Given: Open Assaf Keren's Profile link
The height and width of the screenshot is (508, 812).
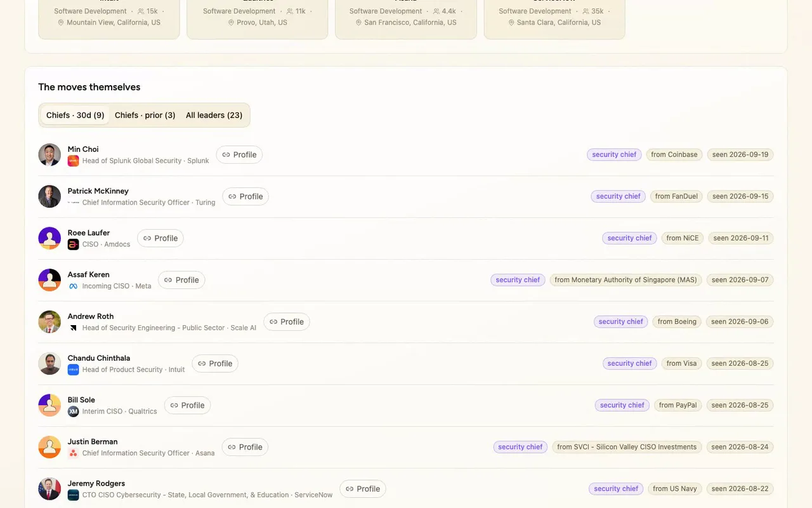Looking at the screenshot, I should (x=181, y=280).
